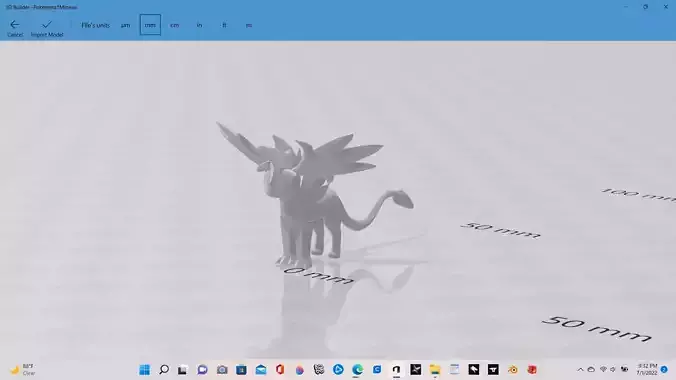Open red app icon right of Blender

532,370
